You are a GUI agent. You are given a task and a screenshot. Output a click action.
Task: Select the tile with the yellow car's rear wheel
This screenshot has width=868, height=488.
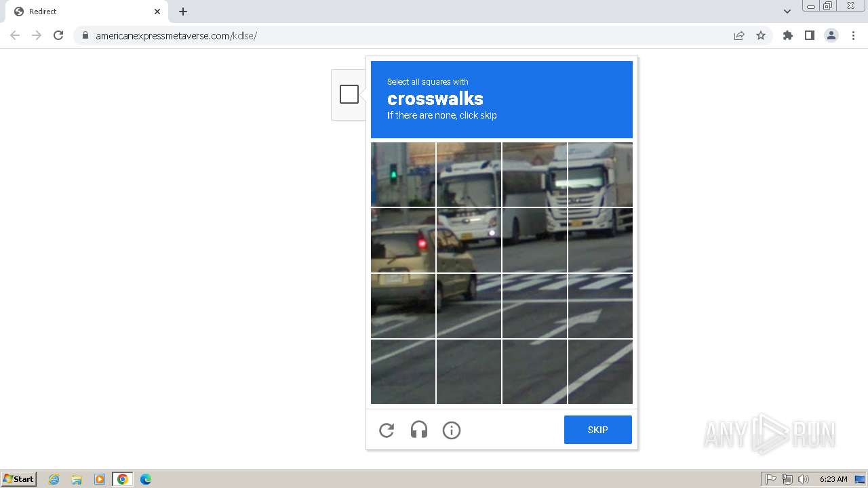pos(469,306)
